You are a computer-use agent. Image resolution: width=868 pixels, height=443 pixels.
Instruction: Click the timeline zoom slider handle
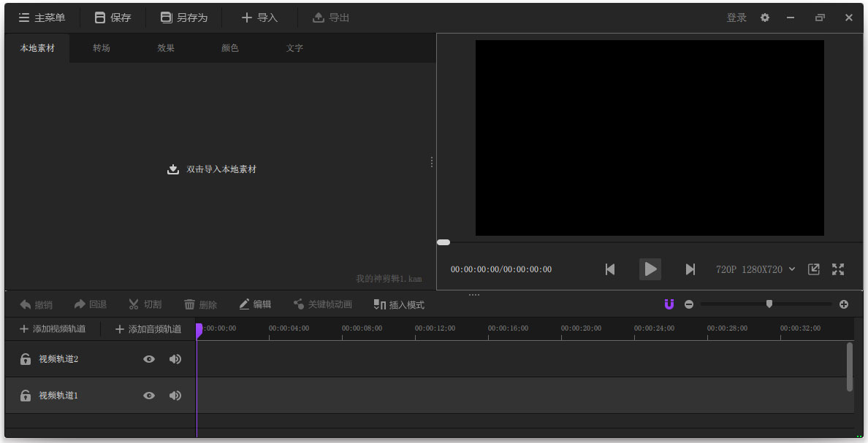click(769, 304)
